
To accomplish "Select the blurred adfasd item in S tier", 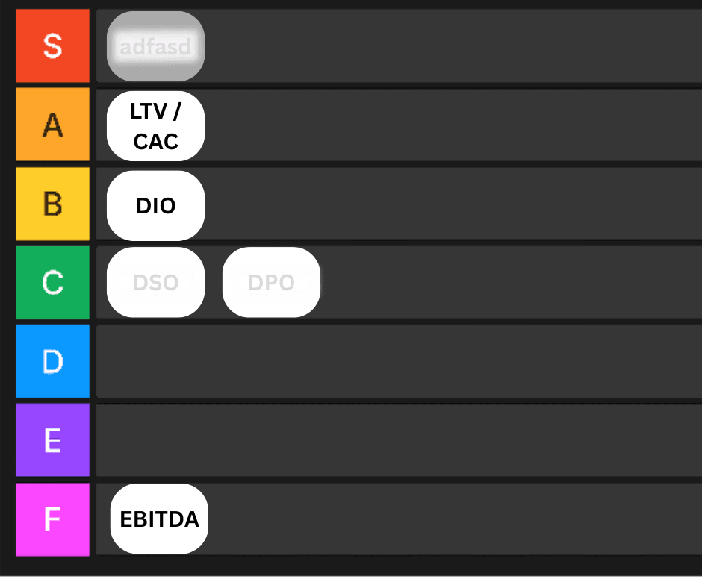I will point(156,46).
